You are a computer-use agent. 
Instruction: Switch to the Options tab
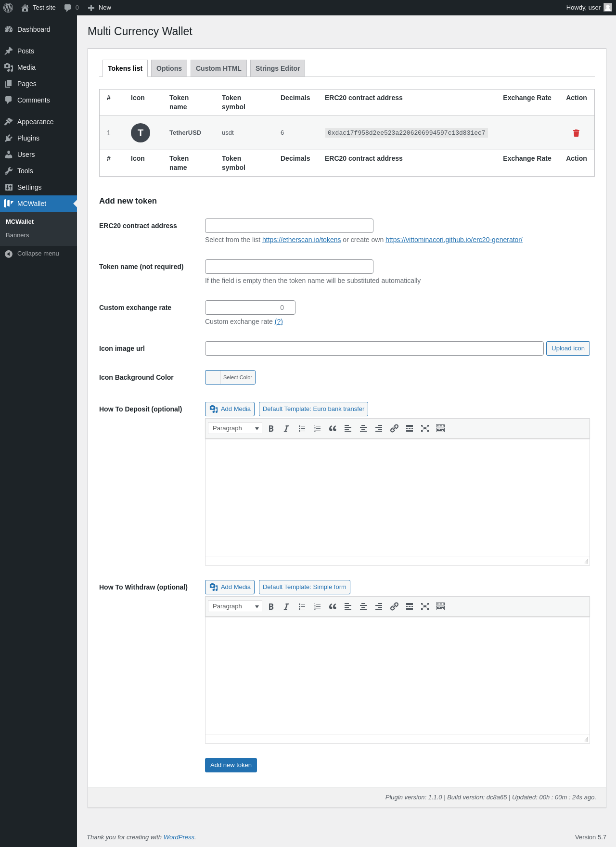(x=169, y=68)
